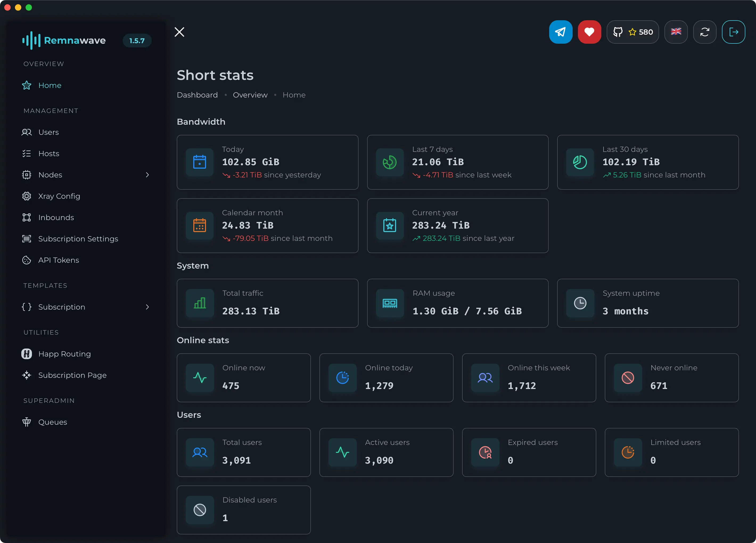
Task: Go to Xray Config
Action: click(59, 196)
